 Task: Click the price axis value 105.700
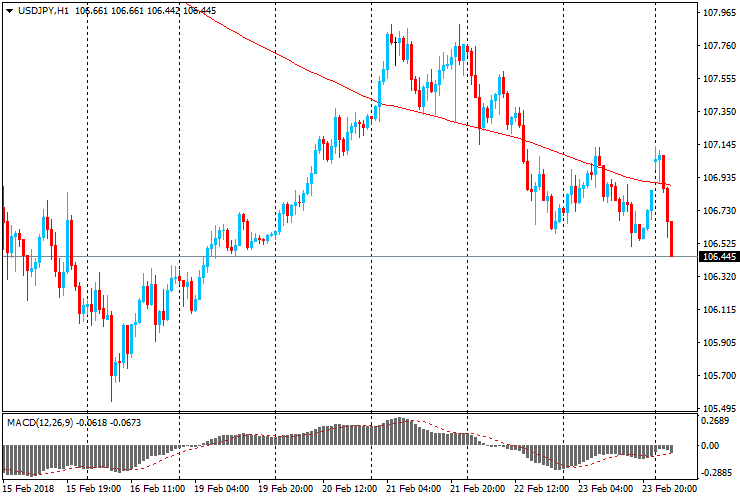pyautogui.click(x=719, y=376)
